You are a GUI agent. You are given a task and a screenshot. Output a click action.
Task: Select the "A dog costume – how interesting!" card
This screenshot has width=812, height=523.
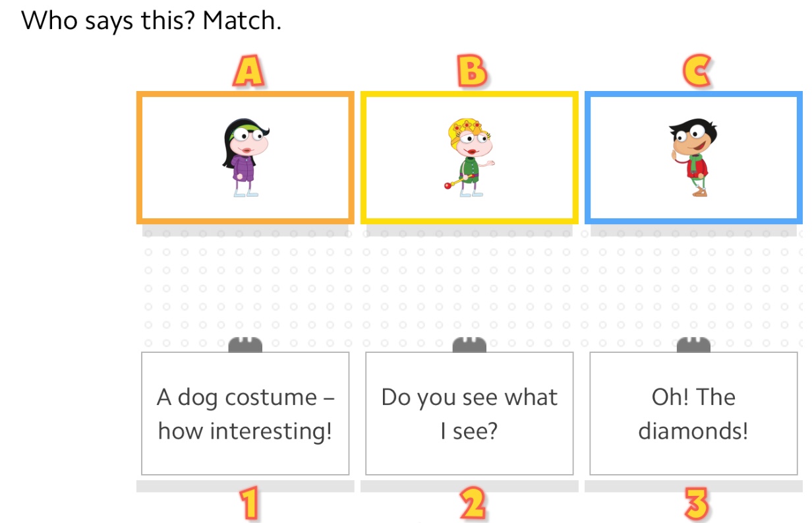point(245,414)
